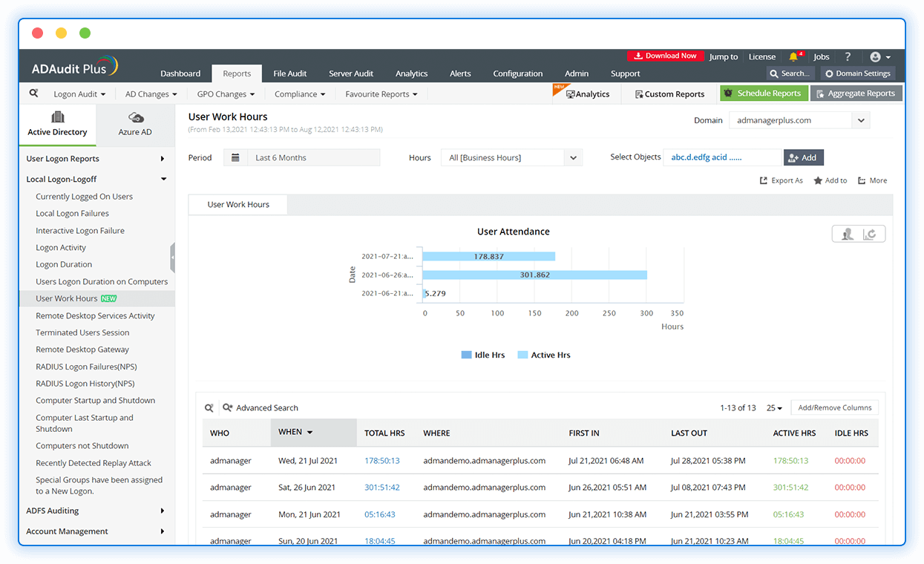Click the Select Objects input field
The width and height of the screenshot is (924, 564).
pyautogui.click(x=723, y=157)
